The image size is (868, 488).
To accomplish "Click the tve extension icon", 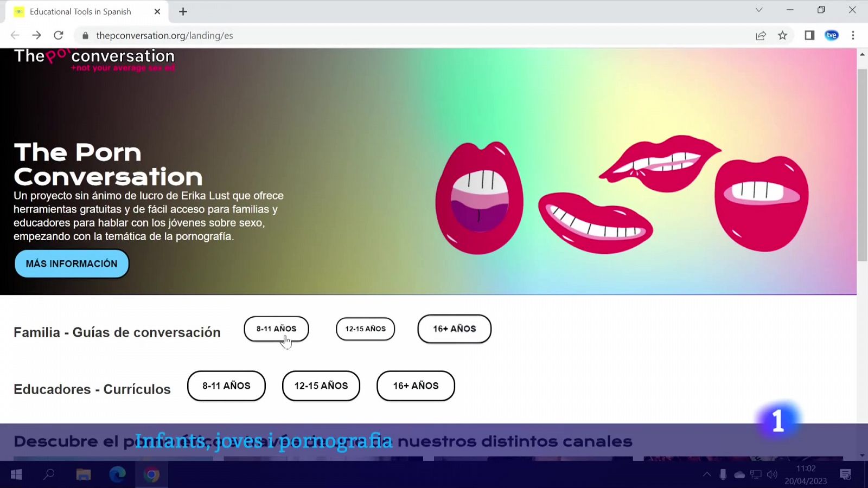I will (831, 35).
